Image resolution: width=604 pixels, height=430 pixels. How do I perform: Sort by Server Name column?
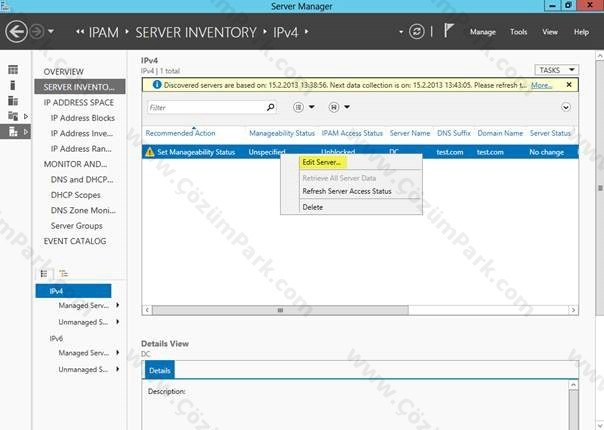click(410, 133)
